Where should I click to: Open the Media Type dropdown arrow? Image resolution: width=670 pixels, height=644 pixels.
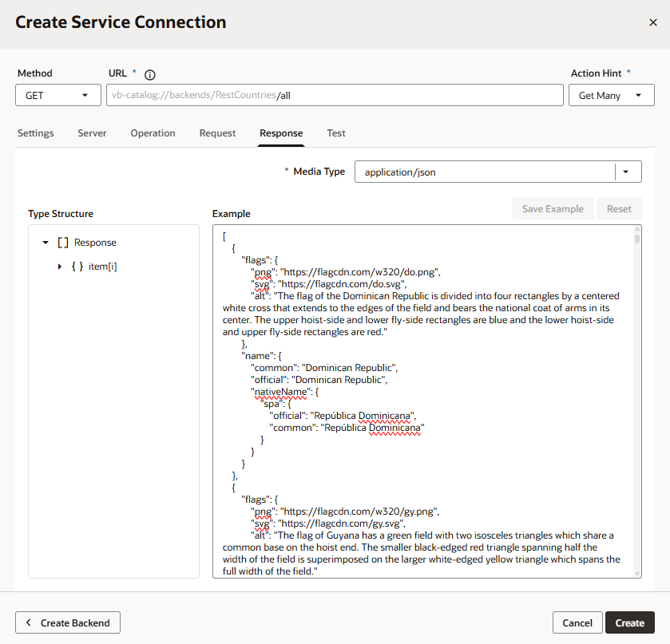[626, 172]
